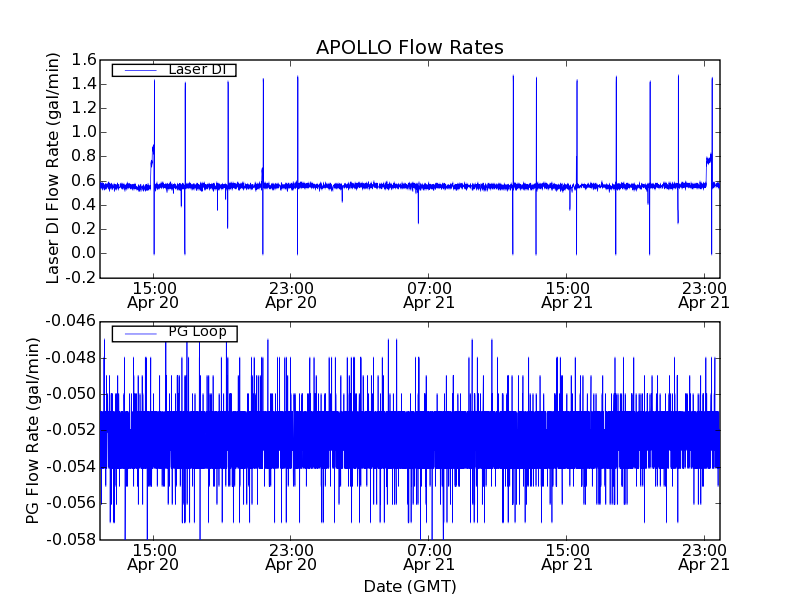Click "15:00 Apr 20" under the Laser DI plot
This screenshot has width=800, height=600.
coord(153,296)
